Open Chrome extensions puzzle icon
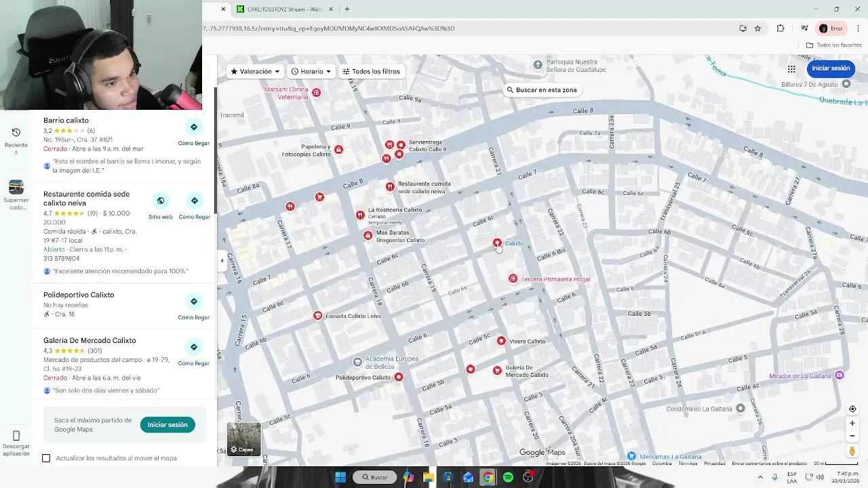The height and width of the screenshot is (488, 868). click(781, 28)
